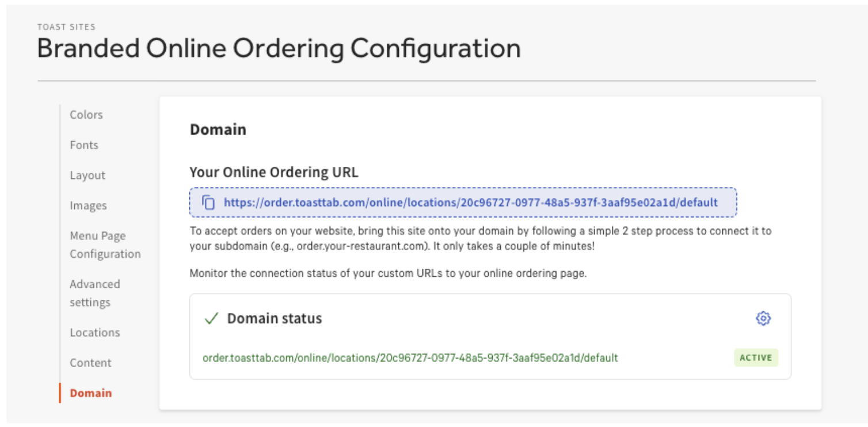The width and height of the screenshot is (868, 427).
Task: Navigate to Advanced settings
Action: click(x=94, y=293)
